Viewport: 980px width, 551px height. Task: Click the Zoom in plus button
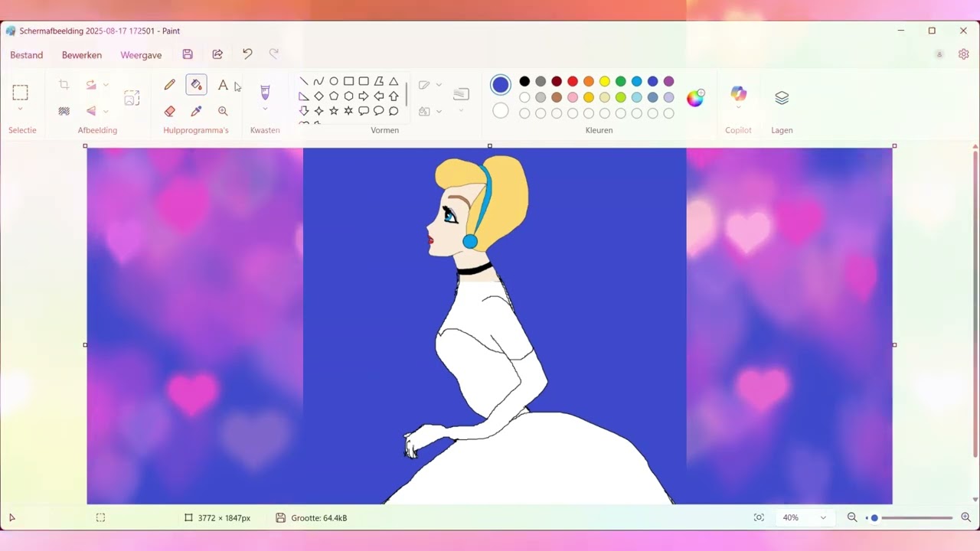(966, 518)
